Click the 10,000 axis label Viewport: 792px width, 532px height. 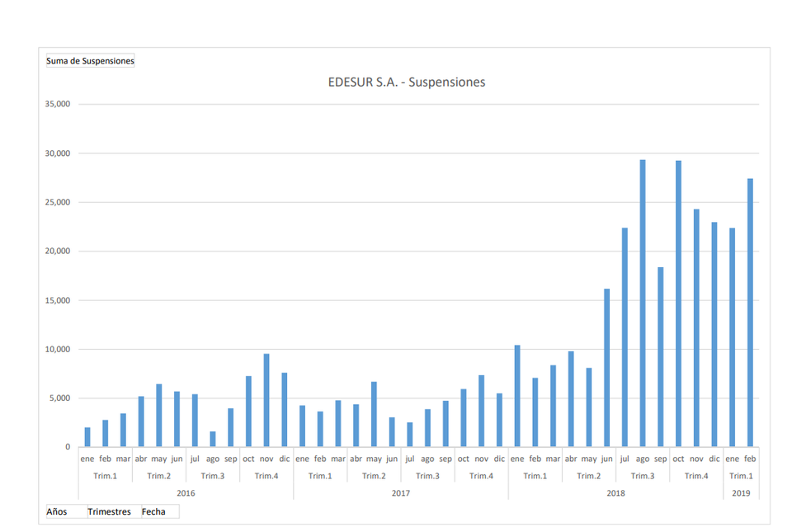[x=58, y=349]
